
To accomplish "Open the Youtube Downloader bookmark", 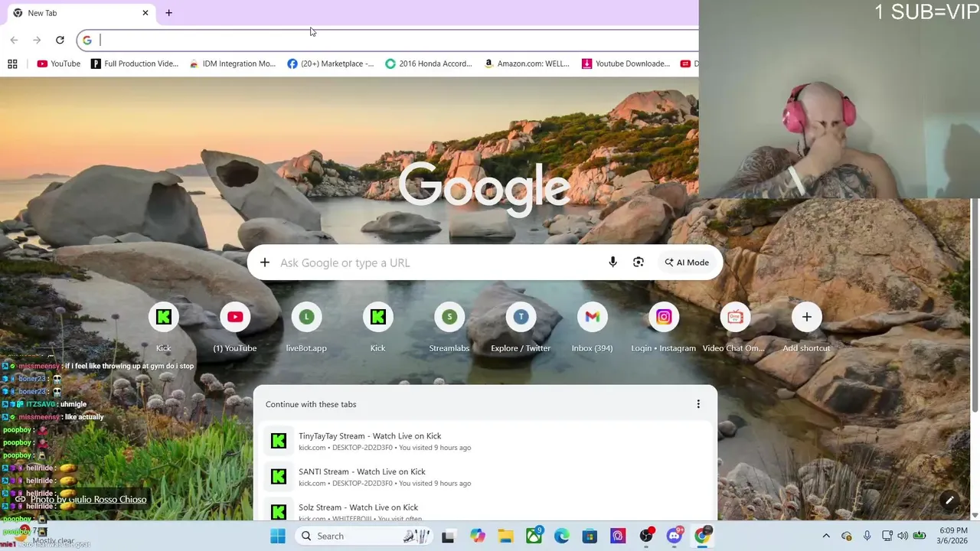I will pos(626,64).
